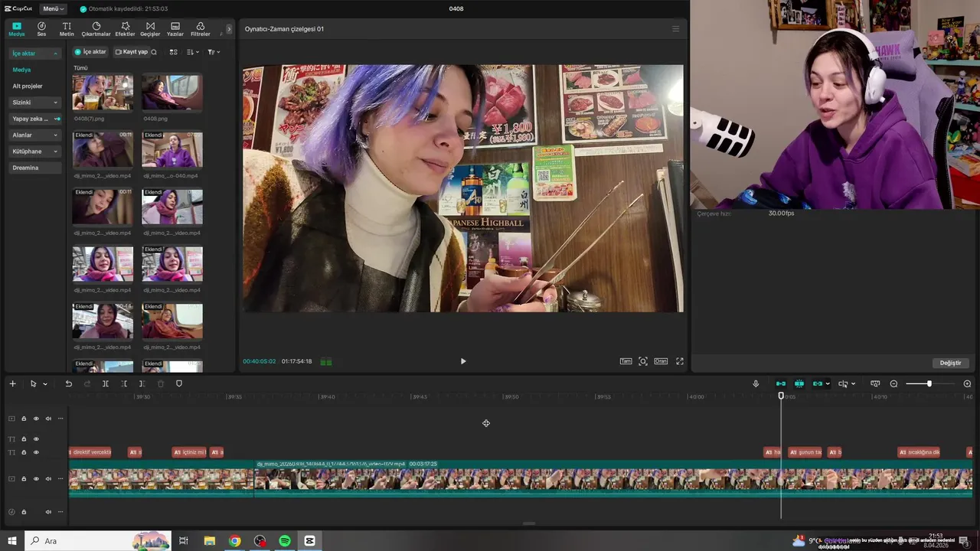Select Medya in sidebar

(x=21, y=70)
